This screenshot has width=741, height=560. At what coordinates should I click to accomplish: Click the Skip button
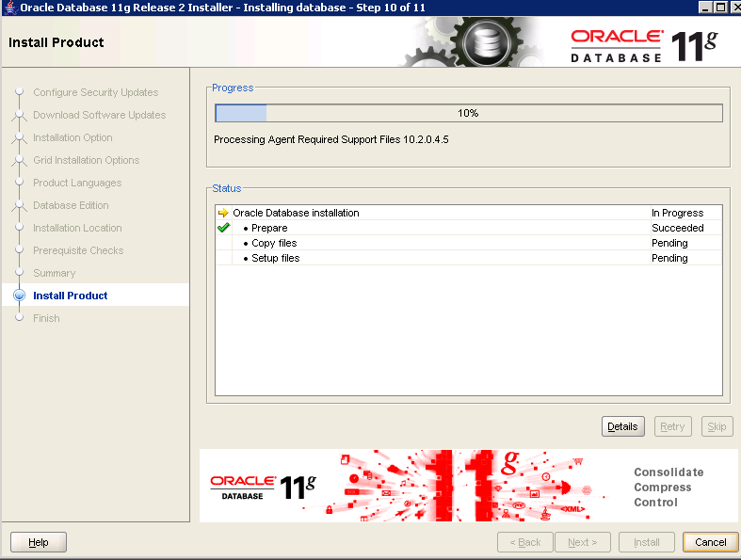coord(717,426)
